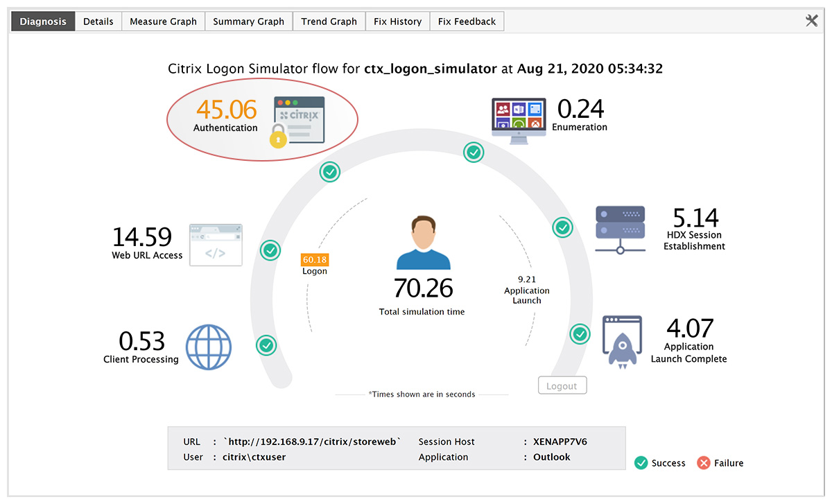Click the 'Total simulation time' label
The height and width of the screenshot is (504, 832).
422,312
